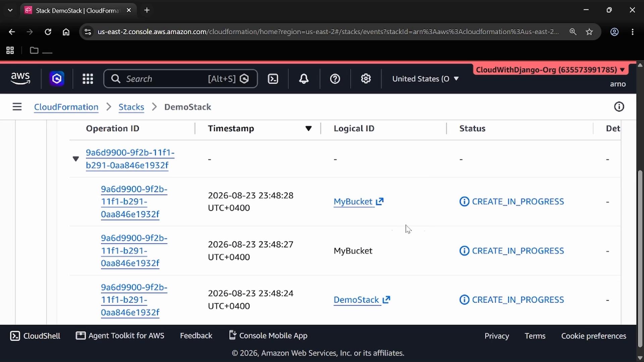Image resolution: width=644 pixels, height=362 pixels.
Task: View site information icon in address bar
Action: (88, 32)
